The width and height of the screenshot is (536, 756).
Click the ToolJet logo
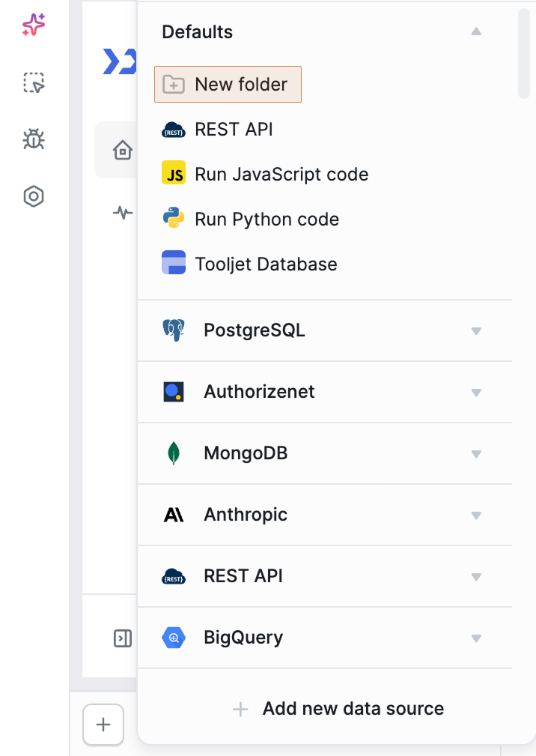click(120, 61)
